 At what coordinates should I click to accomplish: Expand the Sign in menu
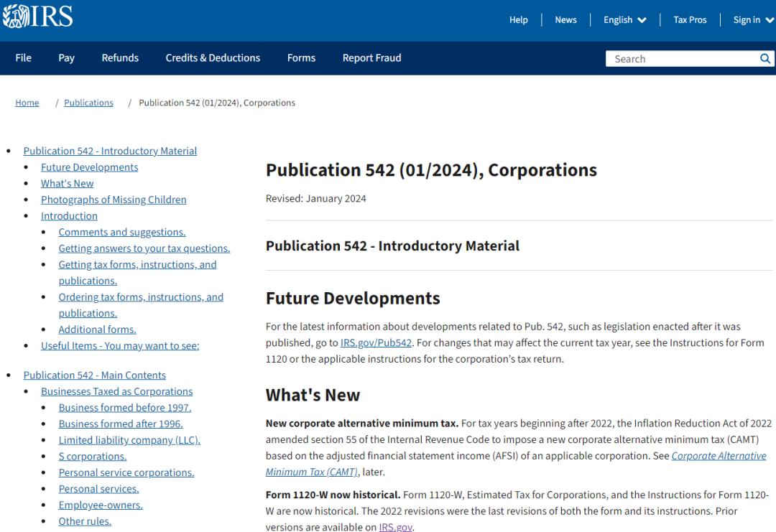click(753, 20)
